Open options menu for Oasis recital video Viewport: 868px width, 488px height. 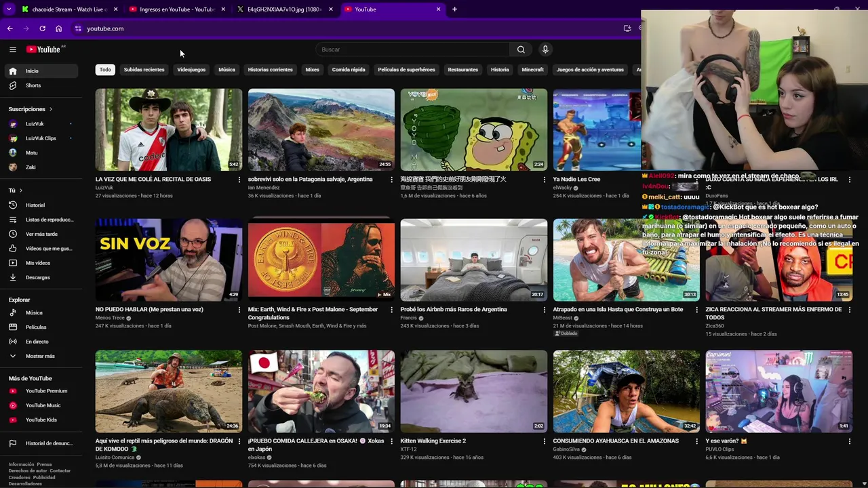click(239, 180)
